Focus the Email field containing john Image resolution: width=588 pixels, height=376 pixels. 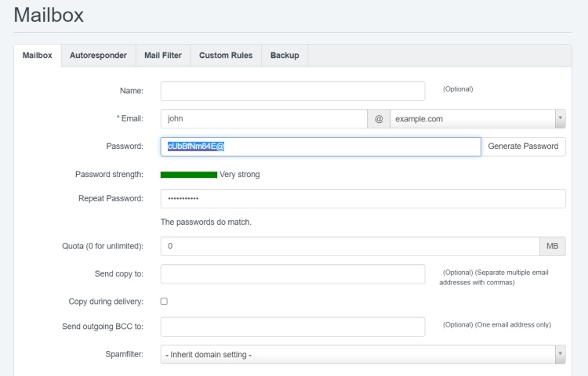tap(263, 119)
